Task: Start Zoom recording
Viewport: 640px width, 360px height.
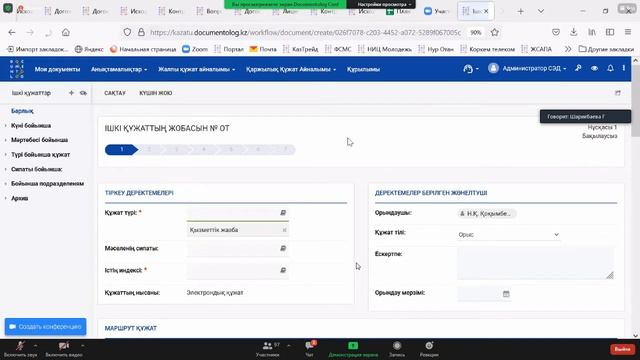Action: click(397, 349)
